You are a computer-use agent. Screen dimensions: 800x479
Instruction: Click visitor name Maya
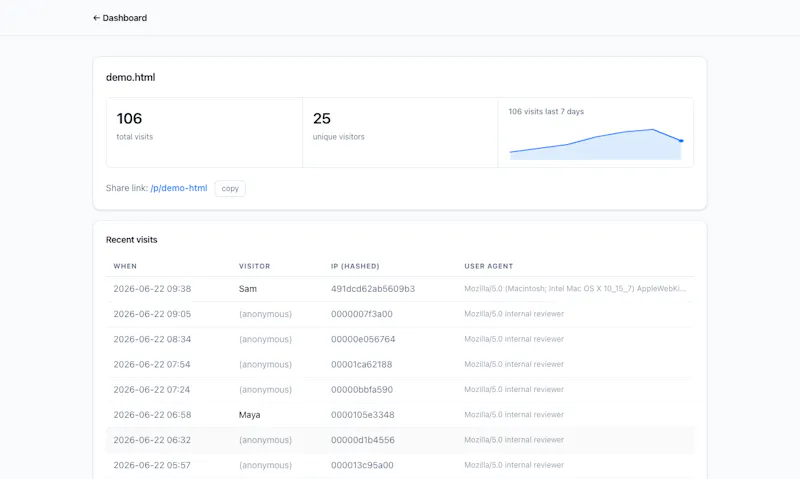(x=249, y=415)
